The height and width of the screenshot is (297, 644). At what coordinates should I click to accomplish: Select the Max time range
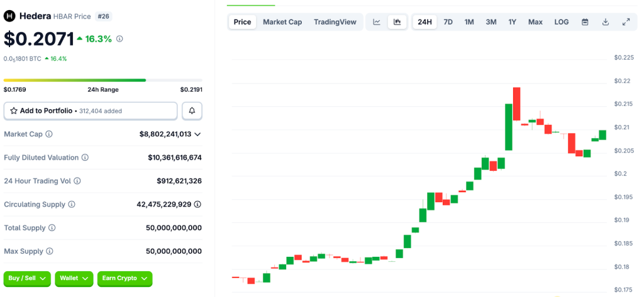point(535,22)
